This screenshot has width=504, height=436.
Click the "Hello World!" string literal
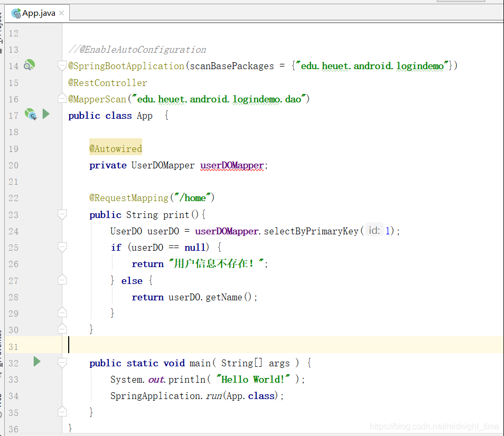tap(253, 380)
